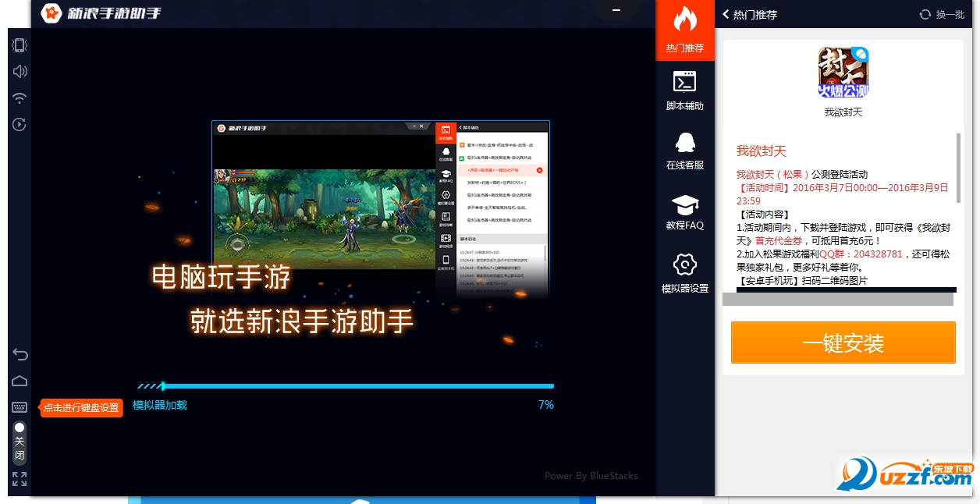Screen dimensions: 980x504
Task: Open the 脚本辅助 tab
Action: (x=685, y=91)
